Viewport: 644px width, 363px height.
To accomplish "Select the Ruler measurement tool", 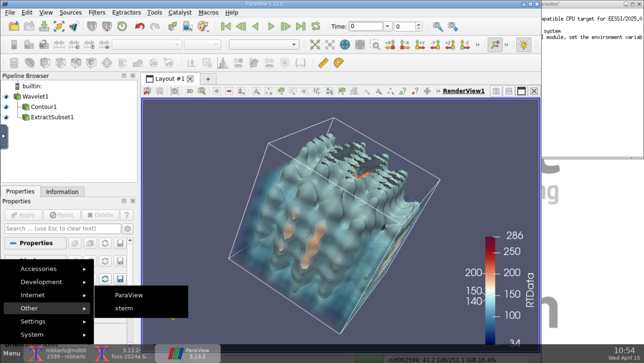I will point(323,63).
